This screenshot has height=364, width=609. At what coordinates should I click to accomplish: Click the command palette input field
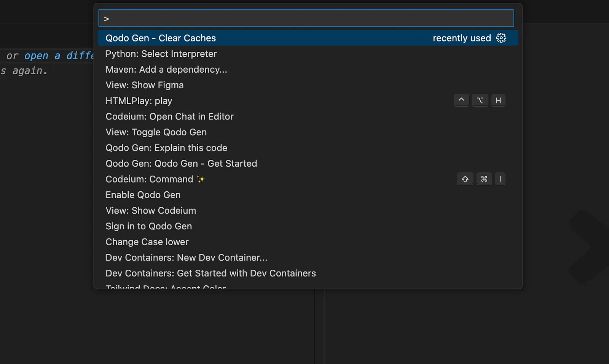[x=306, y=18]
